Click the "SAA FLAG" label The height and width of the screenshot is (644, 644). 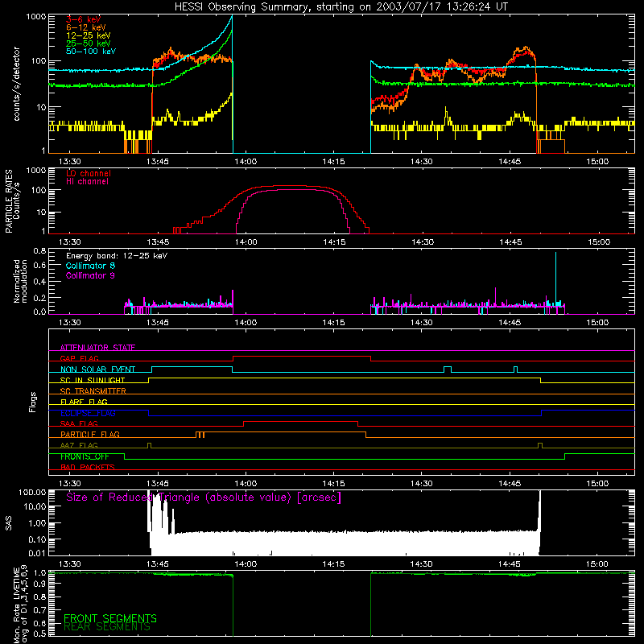coord(79,423)
